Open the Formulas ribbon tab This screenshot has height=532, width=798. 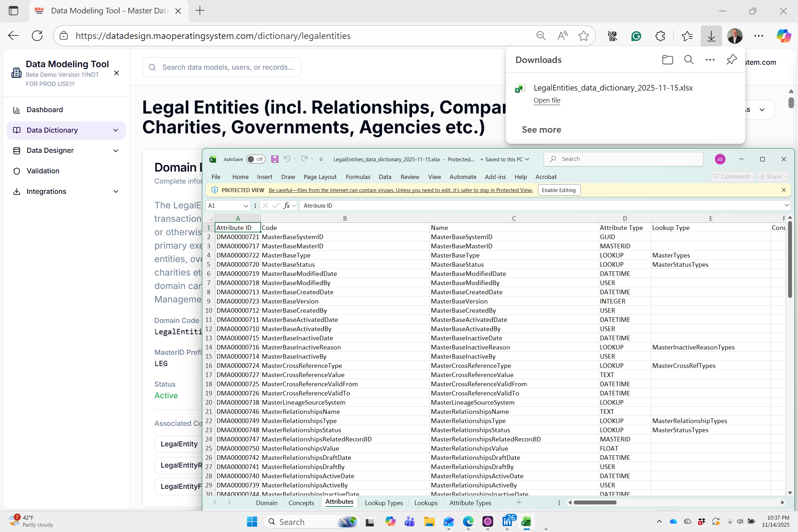point(358,177)
